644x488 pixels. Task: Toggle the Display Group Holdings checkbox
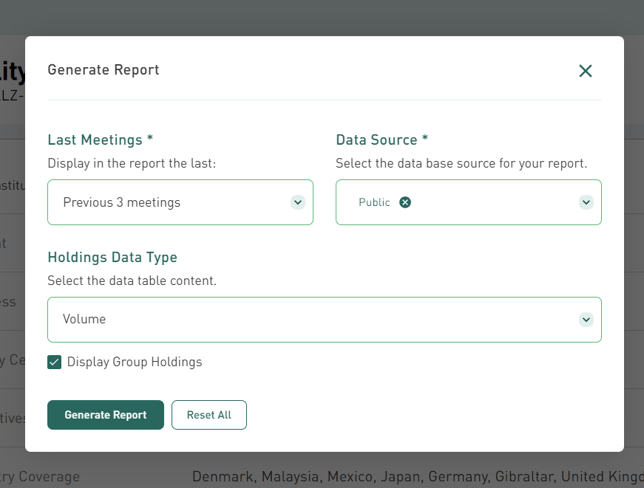54,362
